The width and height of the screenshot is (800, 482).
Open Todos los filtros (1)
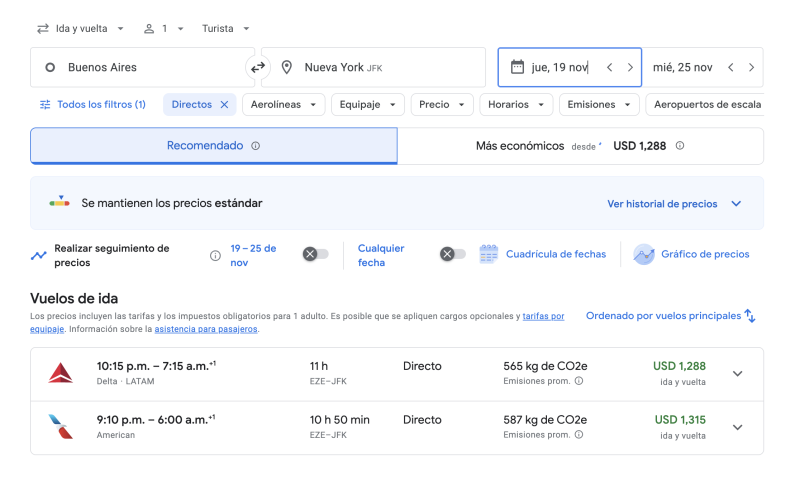[92, 105]
